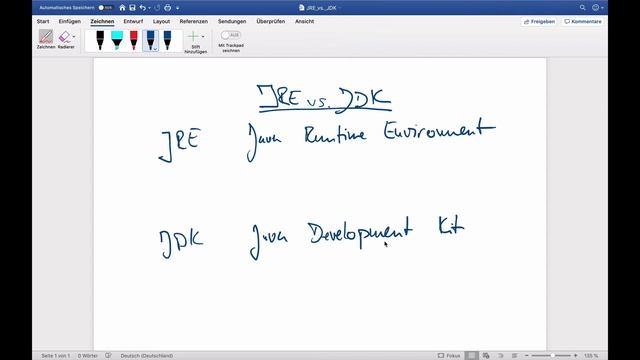The width and height of the screenshot is (640, 360).
Task: Toggle Automatisches Speichern switch
Action: tap(105, 7)
